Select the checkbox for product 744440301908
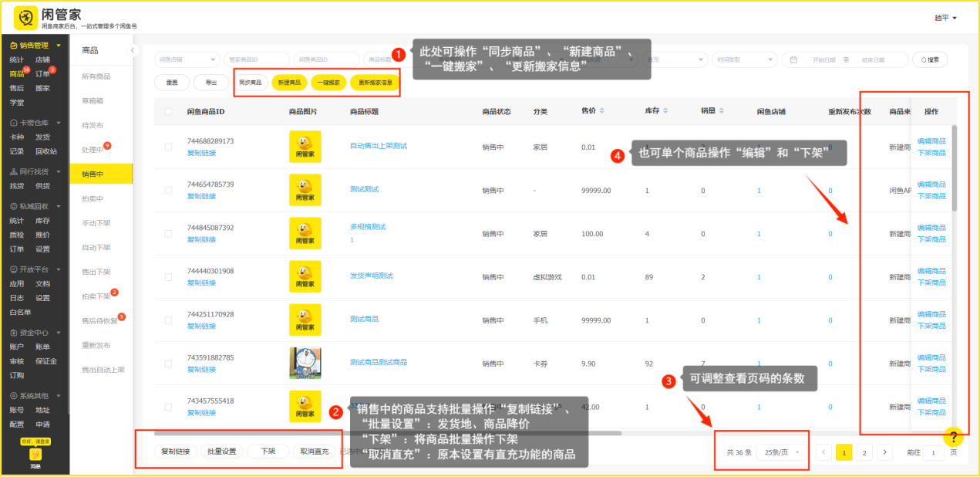980x477 pixels. [x=168, y=276]
